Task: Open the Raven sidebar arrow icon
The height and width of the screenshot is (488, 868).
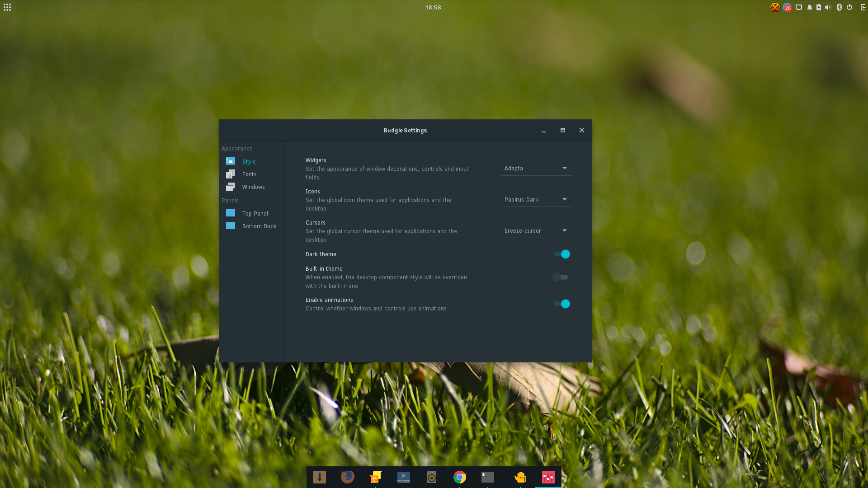Action: (863, 7)
